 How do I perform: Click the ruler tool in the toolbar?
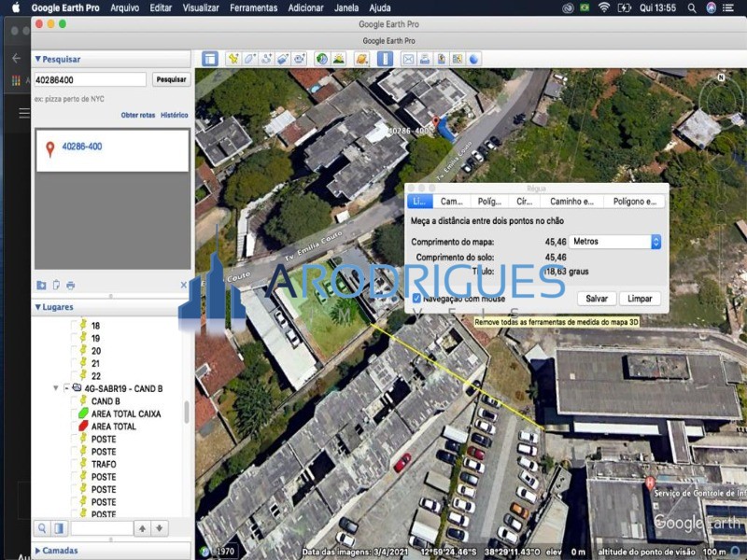pos(385,59)
